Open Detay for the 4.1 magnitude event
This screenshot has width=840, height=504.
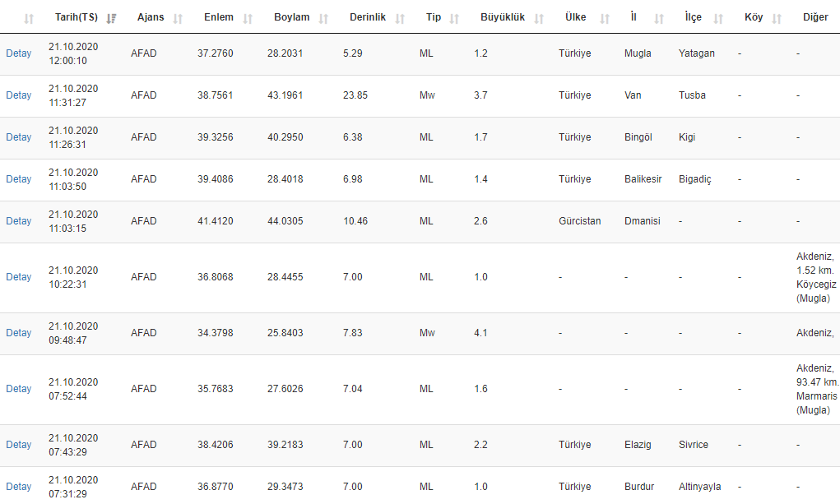point(18,333)
